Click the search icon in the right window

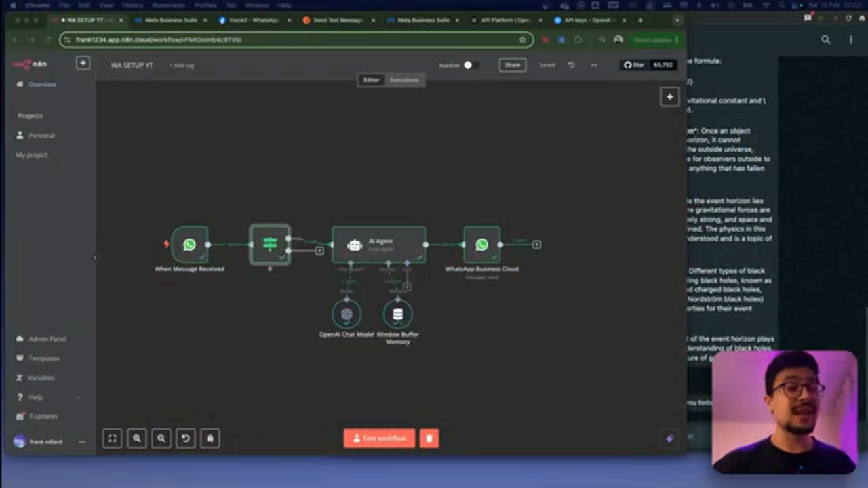(x=826, y=40)
